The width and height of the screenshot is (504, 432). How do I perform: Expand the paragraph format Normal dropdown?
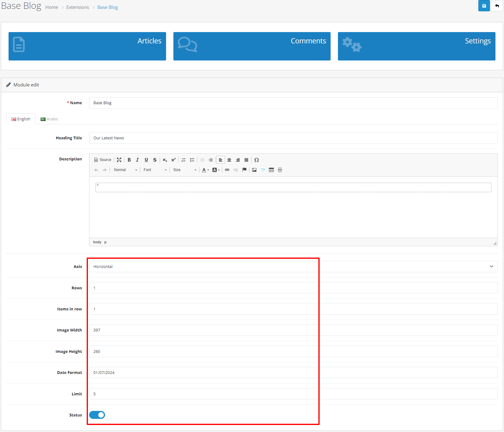[x=125, y=170]
